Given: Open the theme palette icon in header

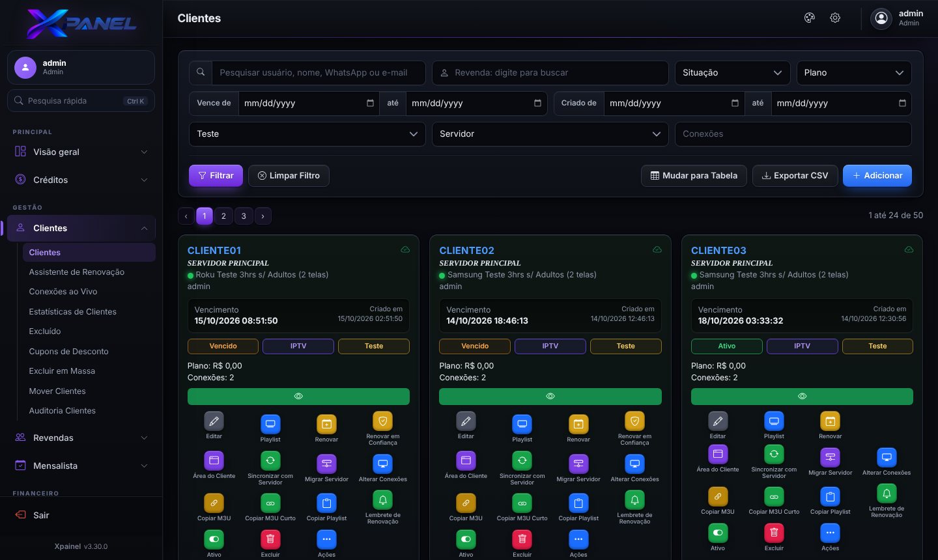Looking at the screenshot, I should click(810, 18).
